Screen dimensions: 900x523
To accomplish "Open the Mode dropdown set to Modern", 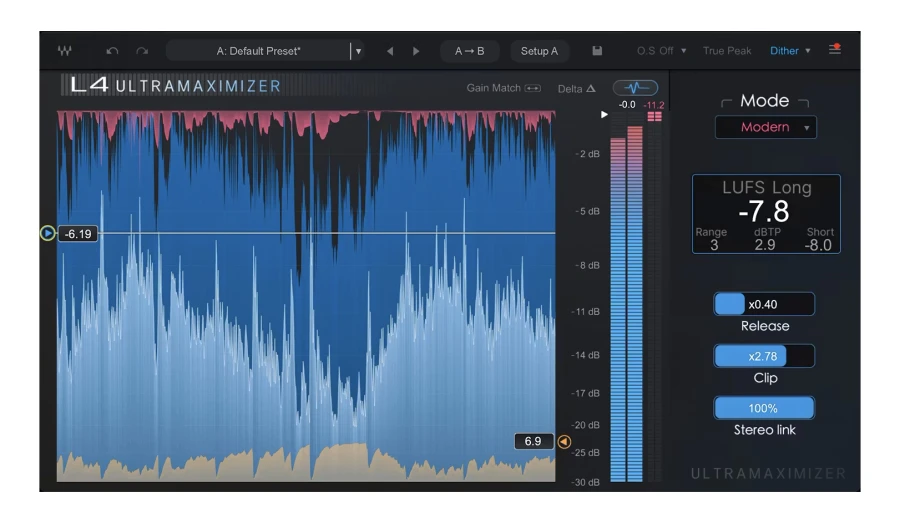I will pos(766,127).
